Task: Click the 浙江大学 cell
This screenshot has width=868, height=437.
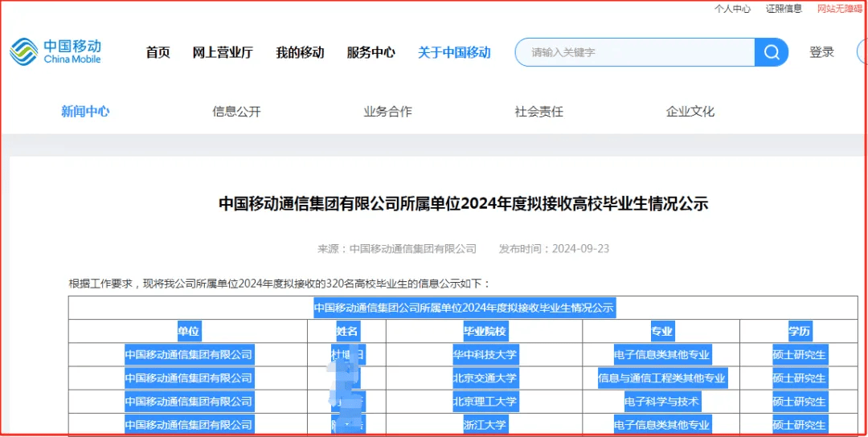Action: [485, 425]
